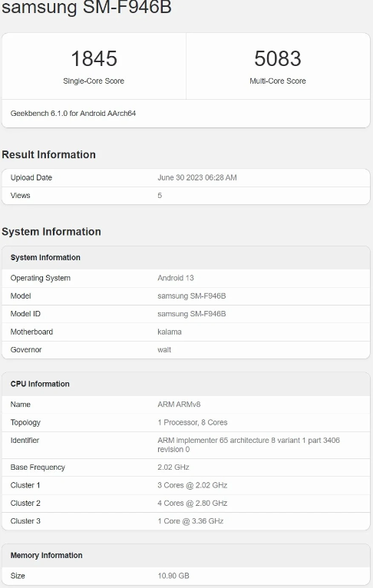Click the Model value samsung SM-F946B
Image resolution: width=373 pixels, height=588 pixels.
tap(192, 296)
